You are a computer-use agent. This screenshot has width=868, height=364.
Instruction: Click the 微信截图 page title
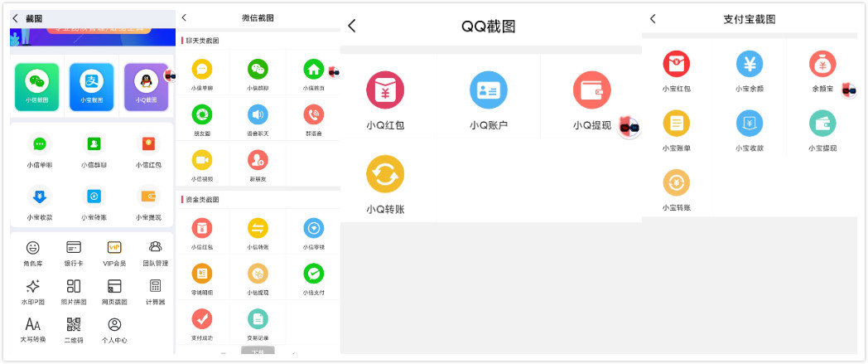(x=258, y=17)
